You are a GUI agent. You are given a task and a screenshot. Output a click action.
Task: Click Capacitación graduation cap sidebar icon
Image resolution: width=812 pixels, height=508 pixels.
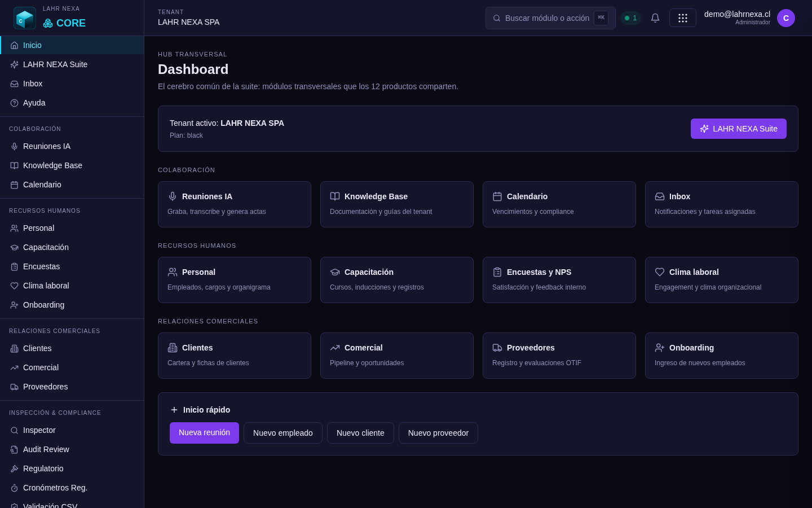tap(15, 247)
